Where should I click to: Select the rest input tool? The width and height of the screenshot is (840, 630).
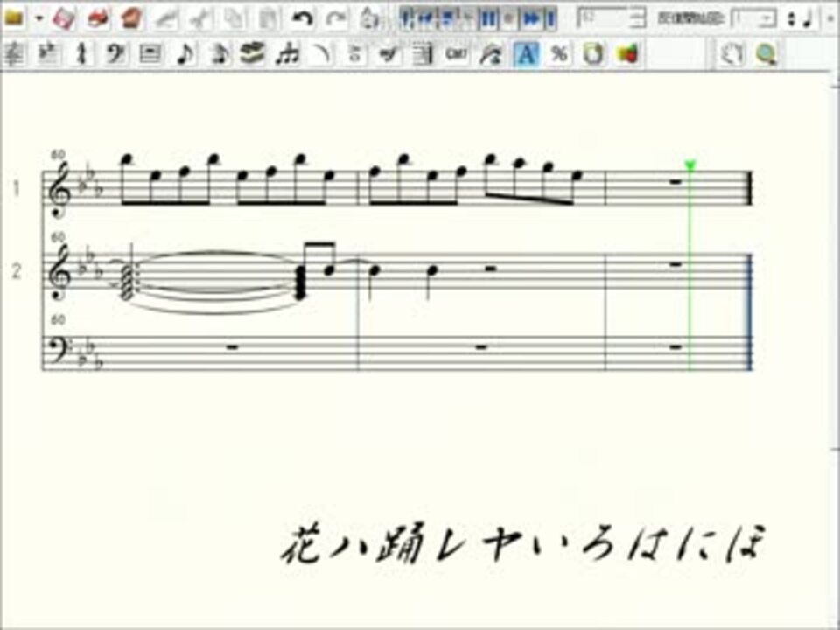click(x=150, y=54)
